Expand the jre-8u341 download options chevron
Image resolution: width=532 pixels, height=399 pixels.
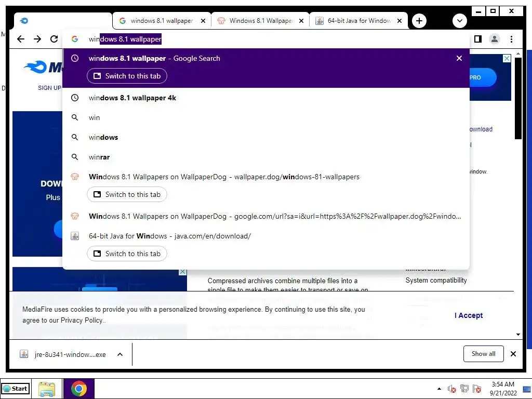tap(120, 354)
